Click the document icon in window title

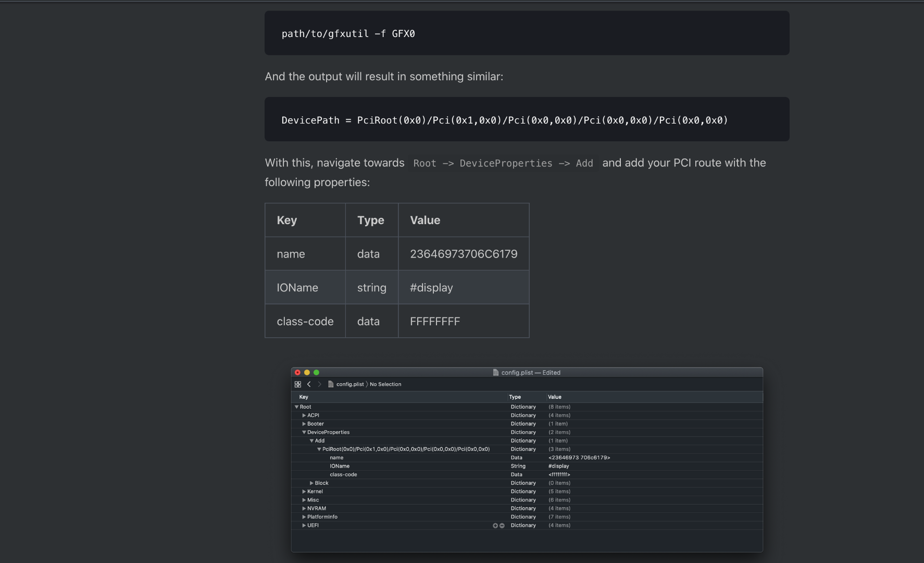(496, 373)
